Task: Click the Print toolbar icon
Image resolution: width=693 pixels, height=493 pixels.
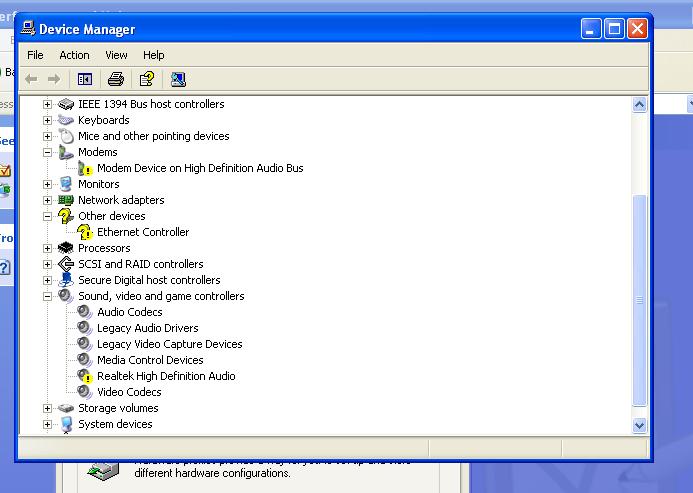Action: 116,79
